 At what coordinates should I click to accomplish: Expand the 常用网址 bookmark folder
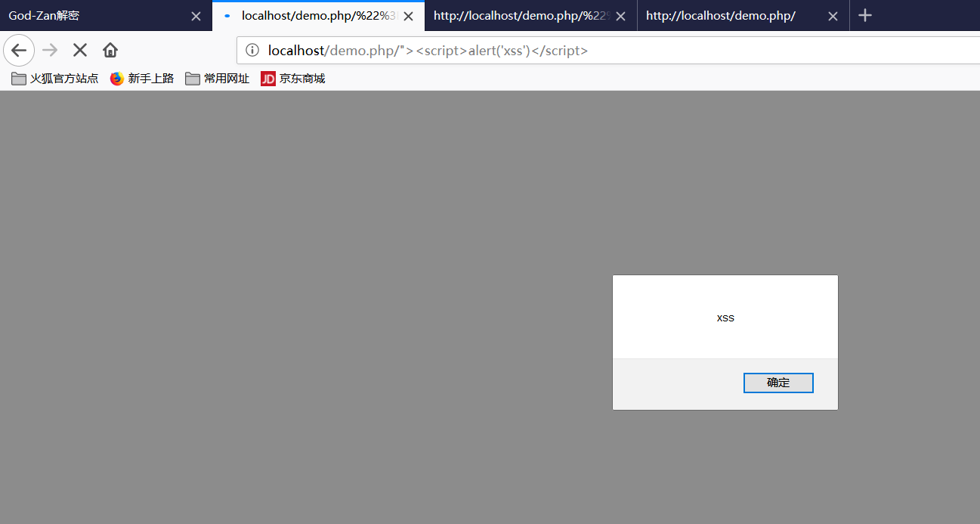[218, 79]
